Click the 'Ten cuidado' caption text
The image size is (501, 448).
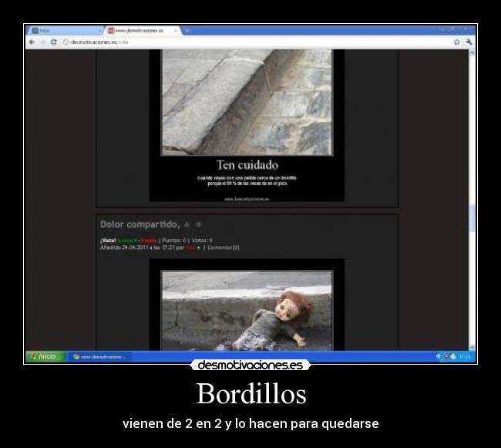pyautogui.click(x=247, y=165)
